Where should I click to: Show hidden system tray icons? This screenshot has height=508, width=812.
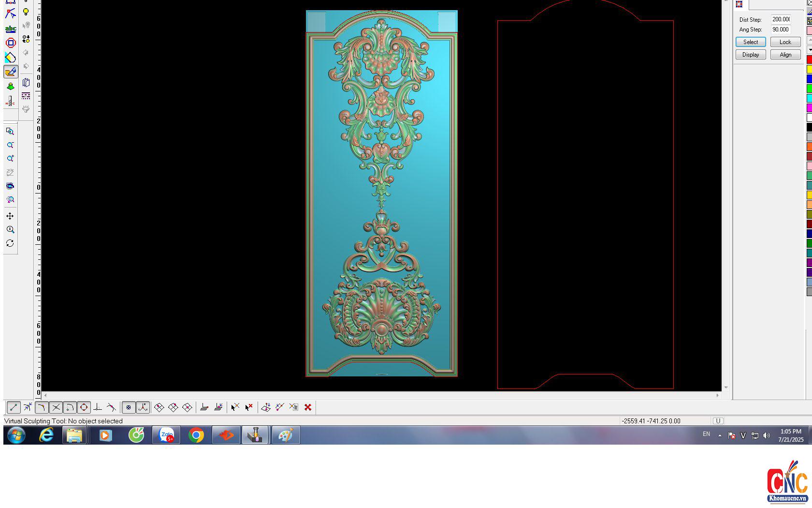(x=720, y=435)
